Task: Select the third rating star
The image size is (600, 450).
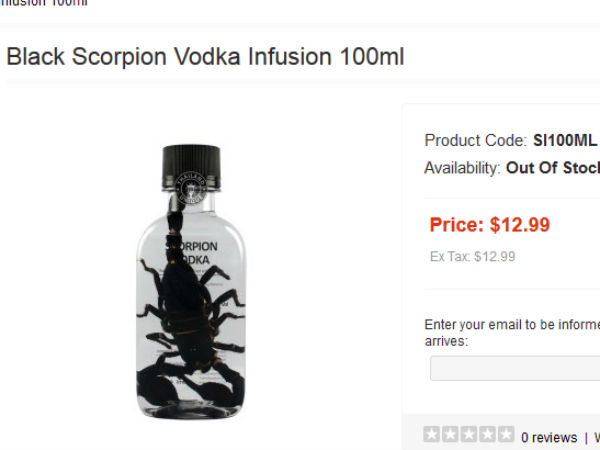Action: point(469,436)
